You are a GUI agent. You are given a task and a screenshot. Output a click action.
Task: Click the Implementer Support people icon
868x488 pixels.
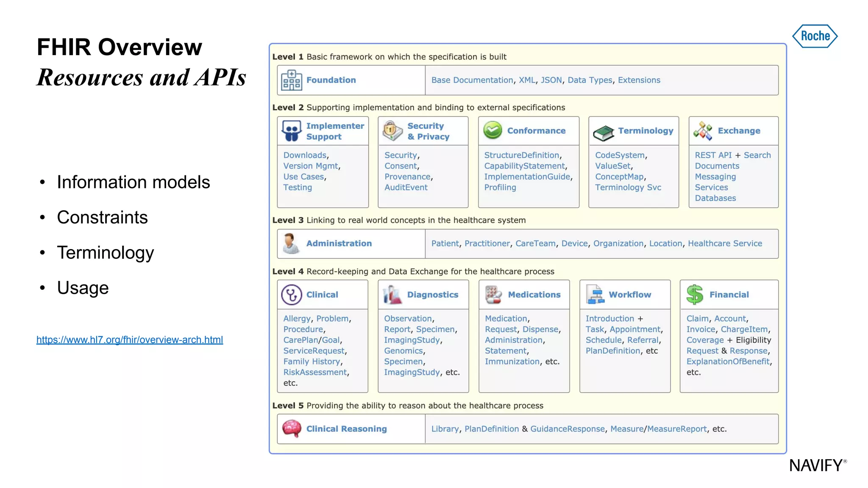tap(292, 131)
